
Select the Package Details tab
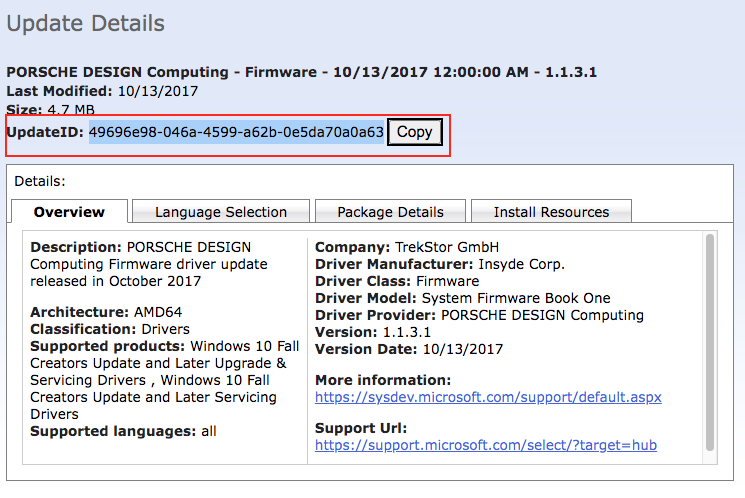(390, 212)
